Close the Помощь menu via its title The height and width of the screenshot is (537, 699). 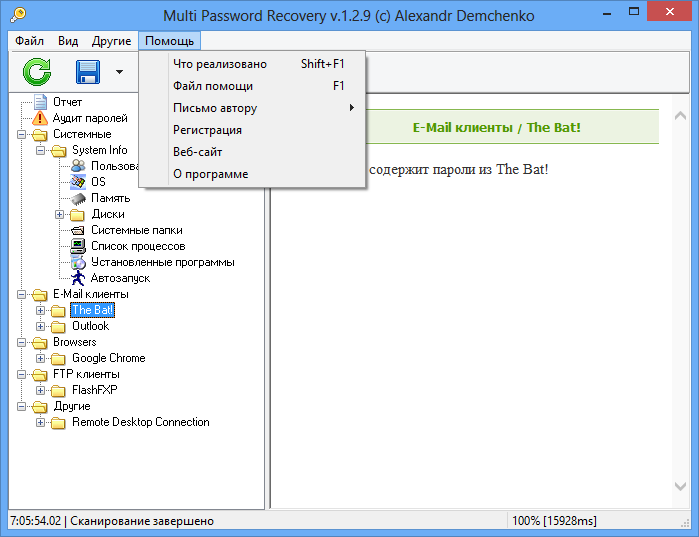click(169, 41)
